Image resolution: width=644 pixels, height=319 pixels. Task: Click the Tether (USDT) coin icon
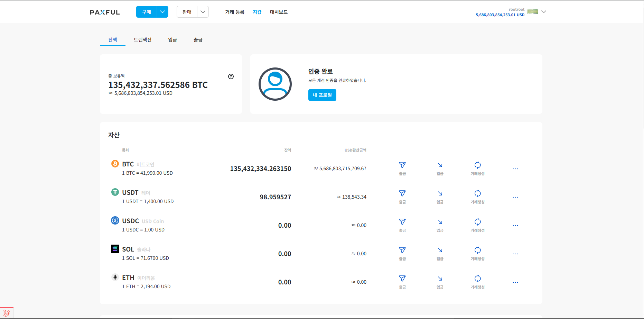pyautogui.click(x=115, y=192)
